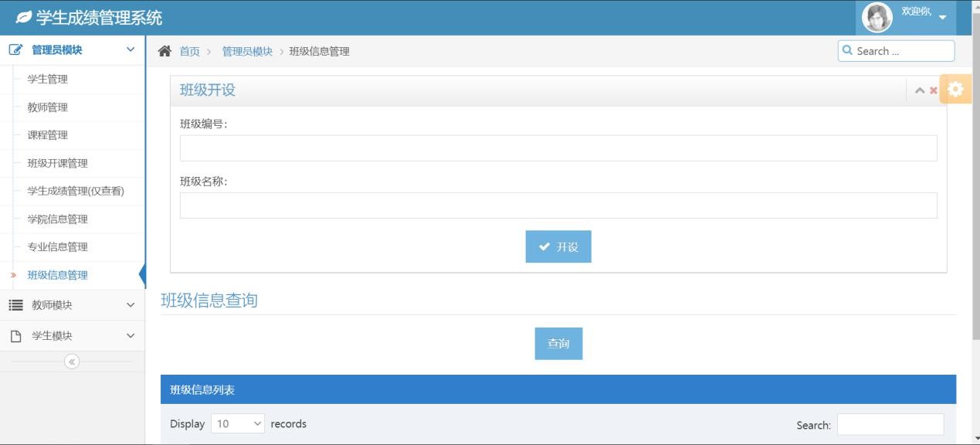Click into the 班级名称 field
Viewport: 980px width, 445px height.
pos(558,206)
